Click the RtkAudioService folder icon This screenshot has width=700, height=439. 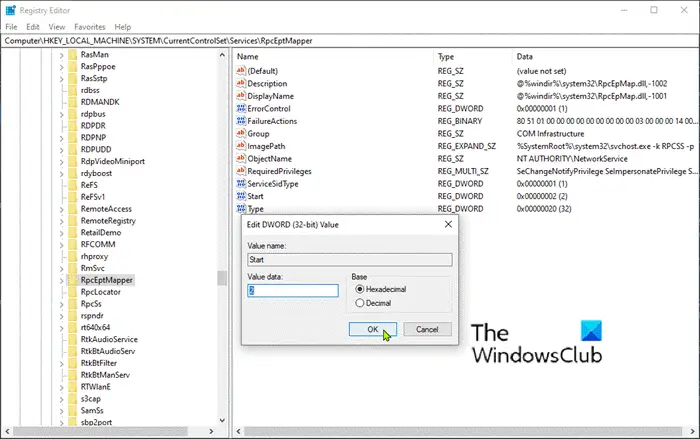[x=73, y=339]
